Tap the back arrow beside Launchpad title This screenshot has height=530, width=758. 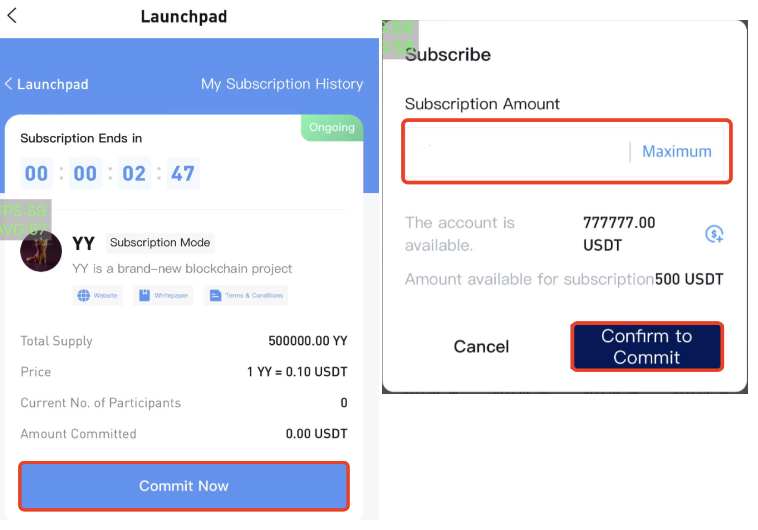12,15
